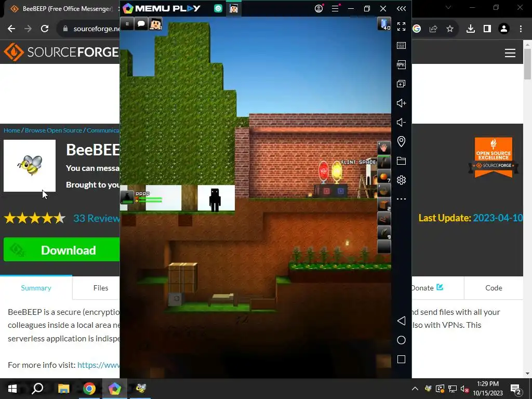Switch to the Summary tab

(x=36, y=288)
